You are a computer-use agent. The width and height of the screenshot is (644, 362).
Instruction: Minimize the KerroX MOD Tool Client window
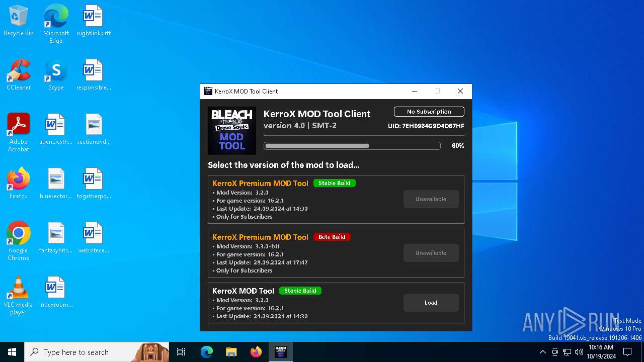pos(415,91)
